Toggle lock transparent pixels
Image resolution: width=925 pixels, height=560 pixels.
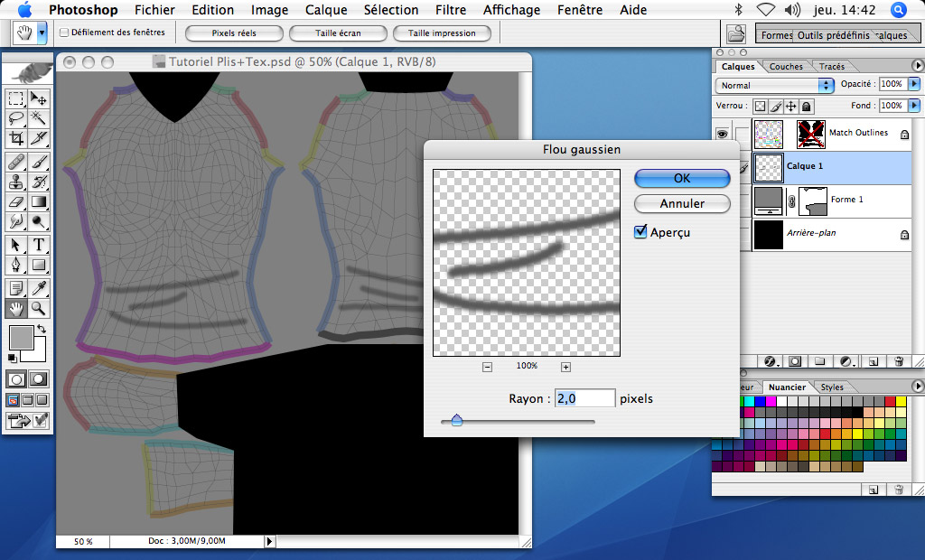[761, 107]
